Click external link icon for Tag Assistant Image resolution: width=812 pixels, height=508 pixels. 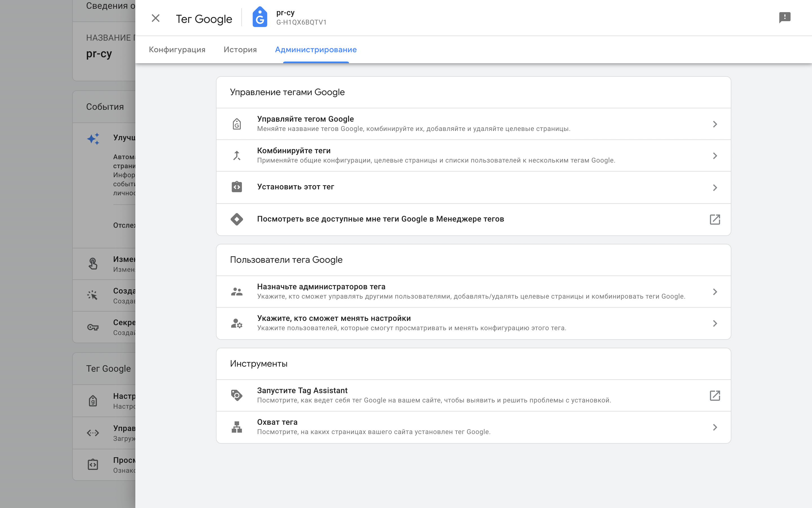715,395
